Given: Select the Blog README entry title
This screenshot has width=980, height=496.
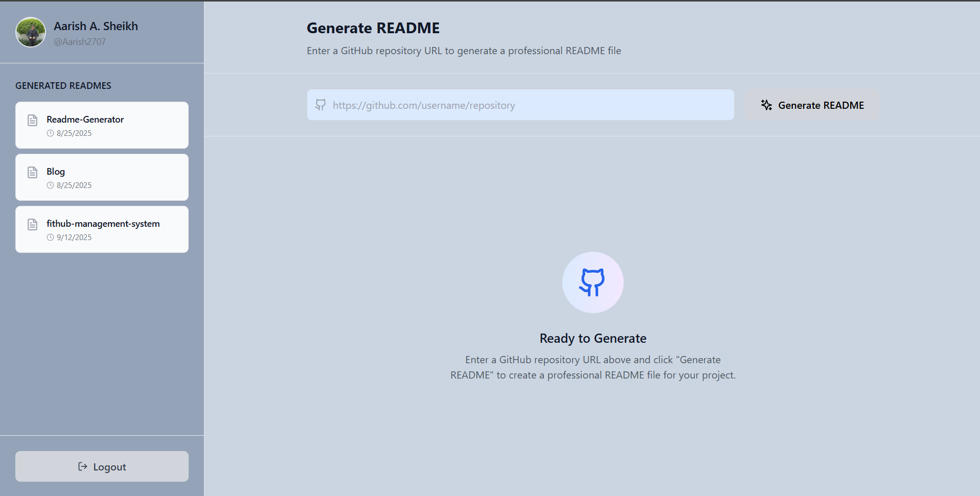Looking at the screenshot, I should tap(56, 172).
